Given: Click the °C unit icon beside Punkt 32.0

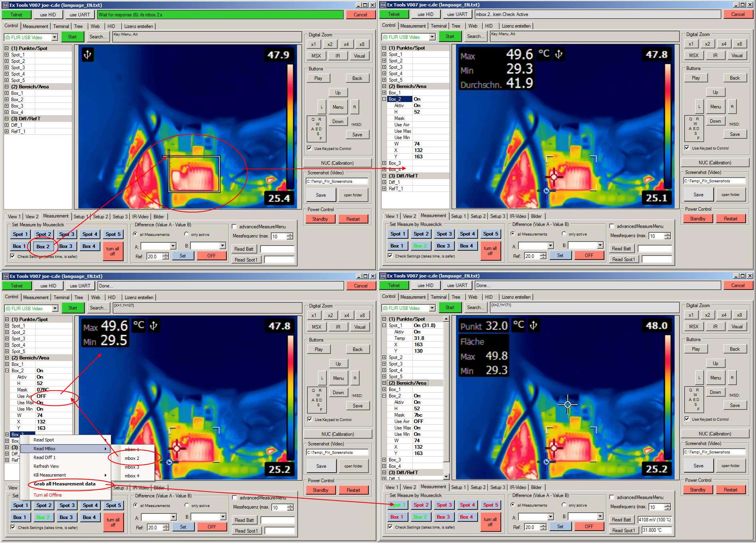Looking at the screenshot, I should pyautogui.click(x=518, y=324).
